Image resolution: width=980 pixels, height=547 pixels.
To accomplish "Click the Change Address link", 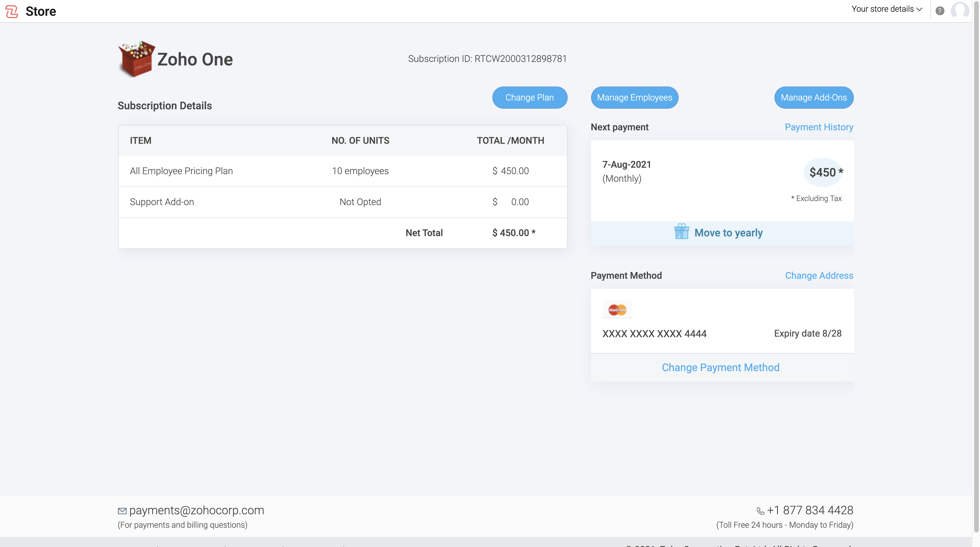I will click(819, 276).
